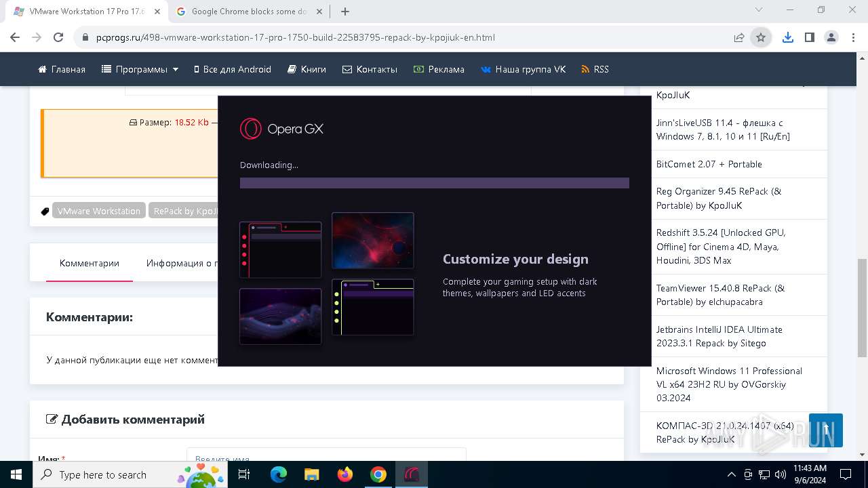Open Reg Organizer 9.45 RePack link
This screenshot has height=488, width=868.
click(x=719, y=198)
